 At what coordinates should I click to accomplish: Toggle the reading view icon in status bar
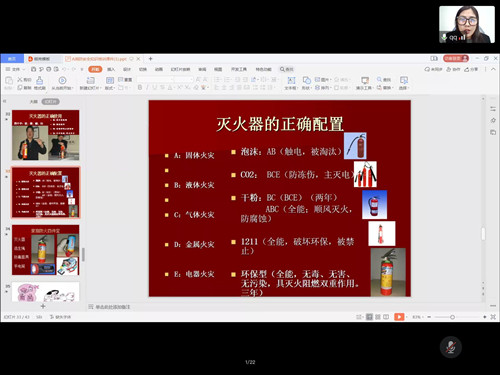386,317
